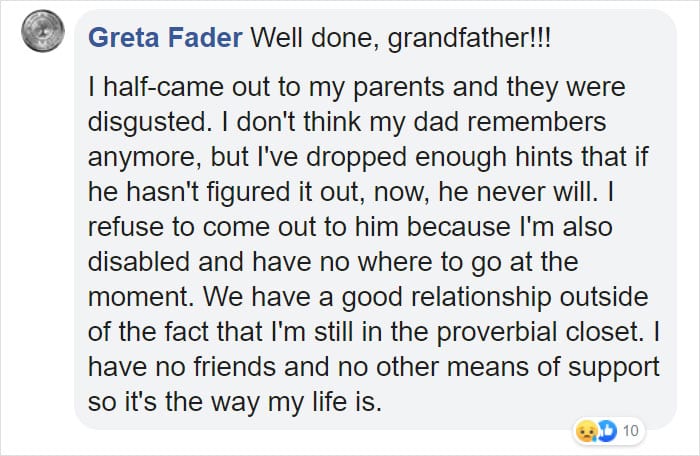Image resolution: width=700 pixels, height=456 pixels.
Task: Open Greta Fader's profile picture
Action: click(x=43, y=31)
